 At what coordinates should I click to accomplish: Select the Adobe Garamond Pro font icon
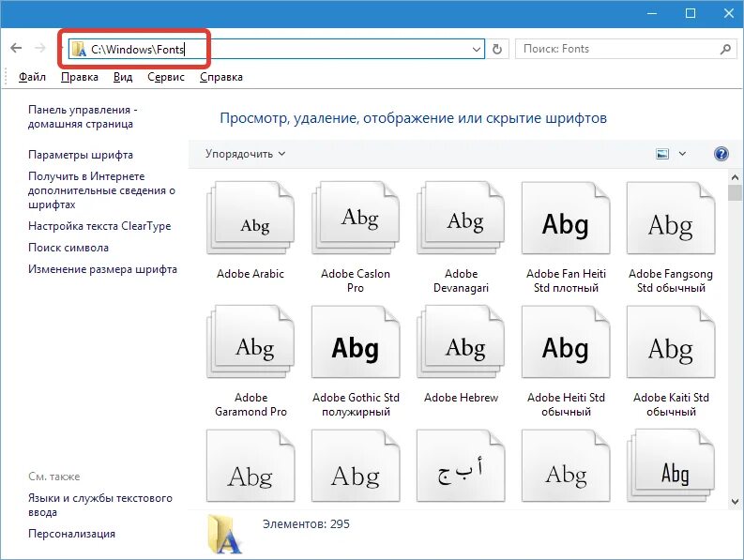point(251,342)
